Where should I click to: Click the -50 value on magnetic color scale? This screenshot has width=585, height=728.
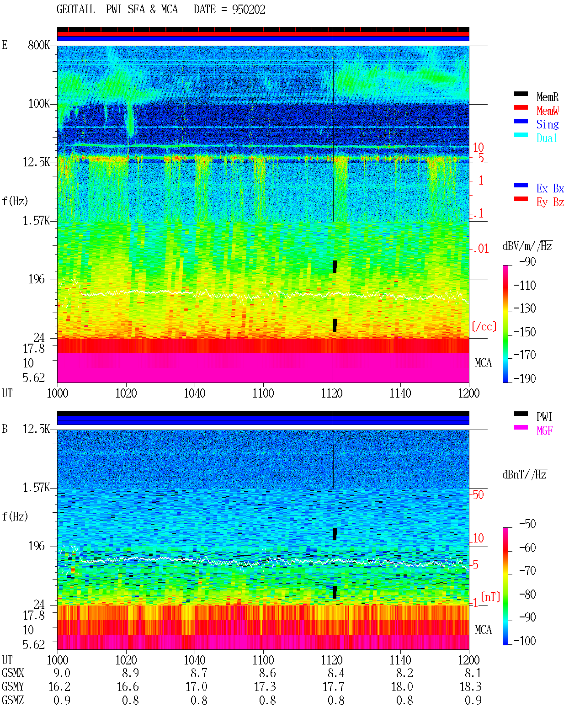click(x=527, y=524)
